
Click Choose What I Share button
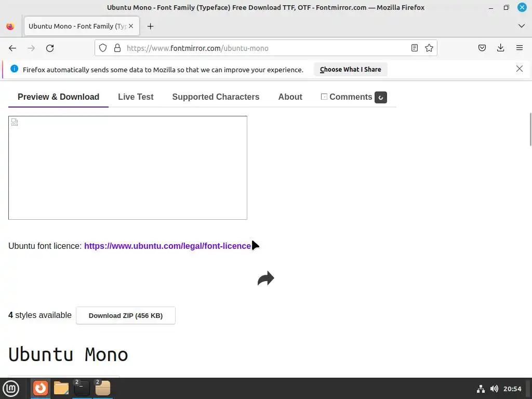tap(351, 69)
